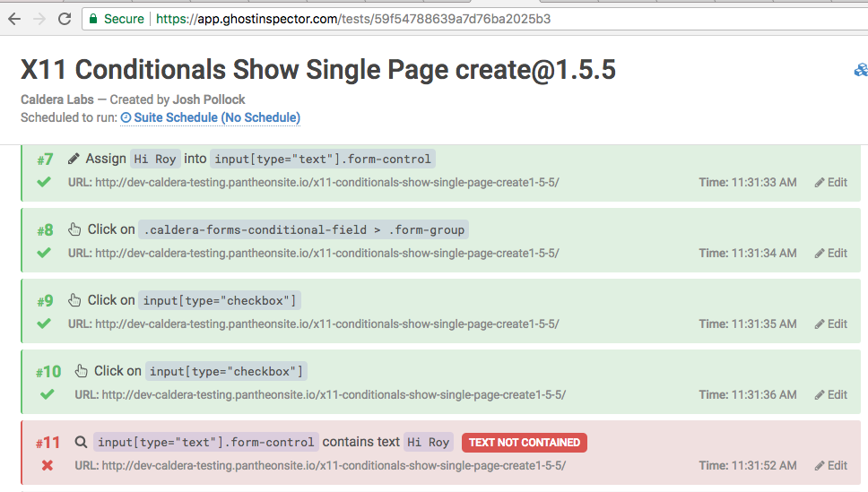Select step #11 selector input[type="text"].form-control
Screen dimensions: 868x492
(x=206, y=442)
